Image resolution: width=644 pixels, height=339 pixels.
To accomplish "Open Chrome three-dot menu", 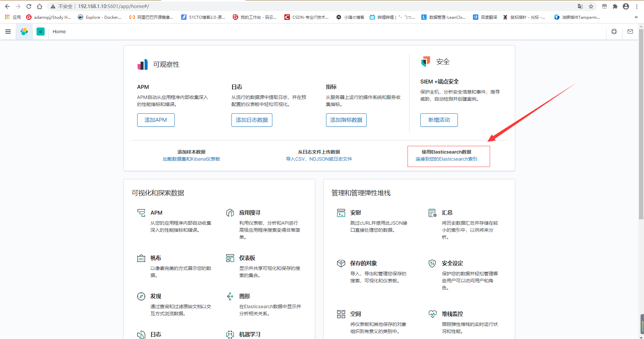I will tap(637, 6).
